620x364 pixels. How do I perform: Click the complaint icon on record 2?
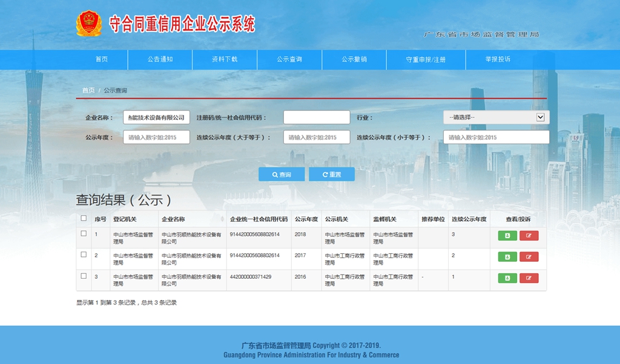[529, 257]
